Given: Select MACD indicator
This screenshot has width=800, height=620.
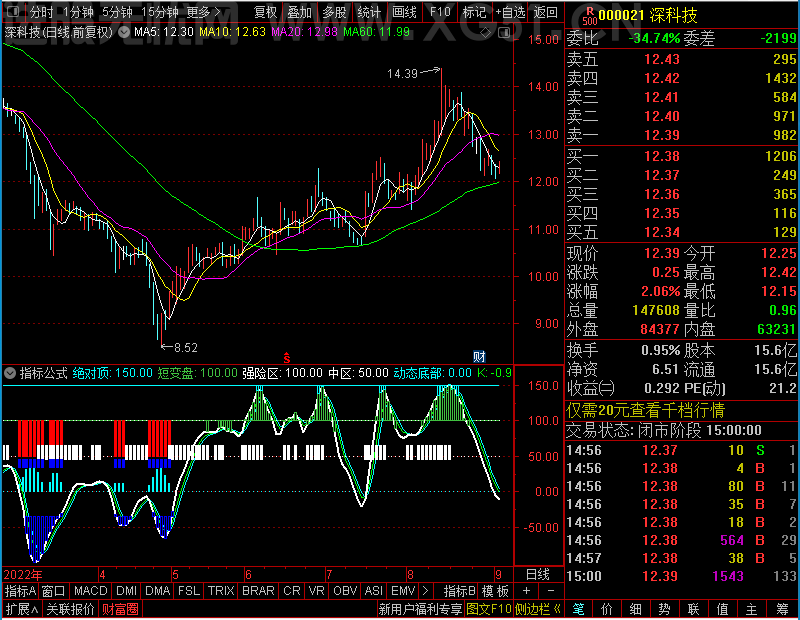Looking at the screenshot, I should tap(90, 591).
